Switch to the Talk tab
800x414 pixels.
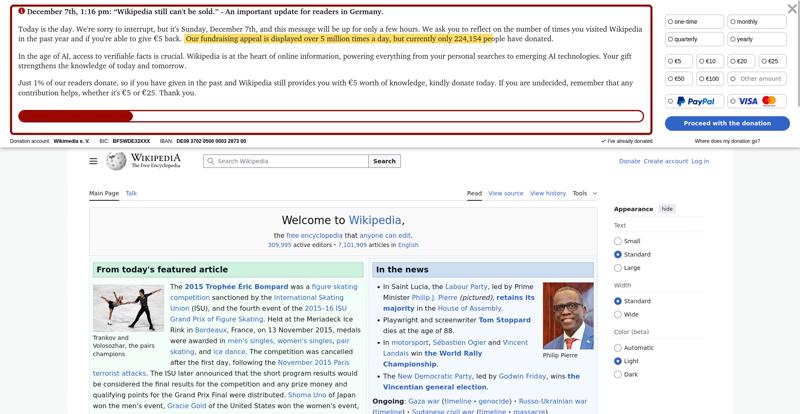click(x=131, y=193)
